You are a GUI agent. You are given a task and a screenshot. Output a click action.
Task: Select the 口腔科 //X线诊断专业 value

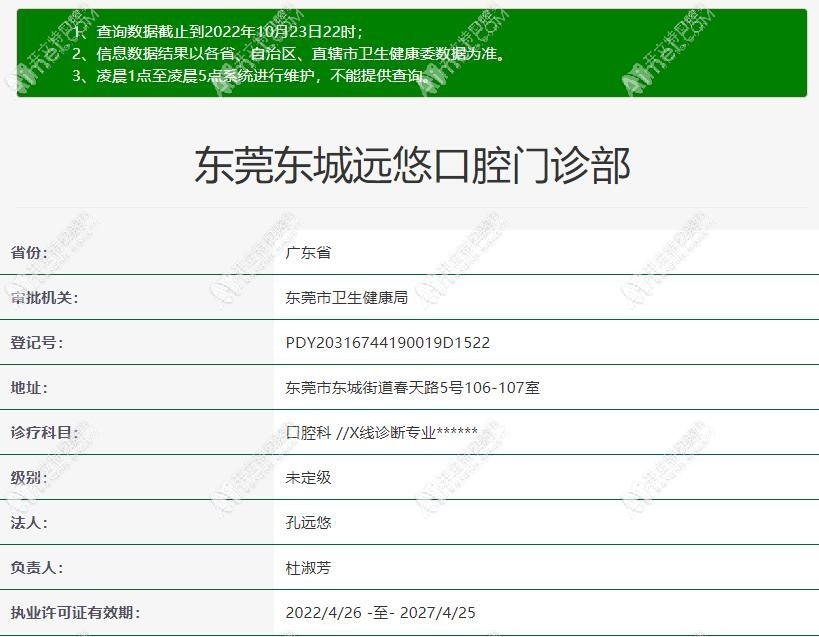[x=381, y=432]
